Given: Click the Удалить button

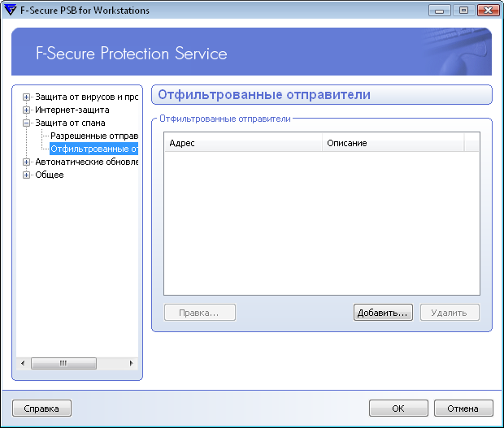Looking at the screenshot, I should pos(450,313).
